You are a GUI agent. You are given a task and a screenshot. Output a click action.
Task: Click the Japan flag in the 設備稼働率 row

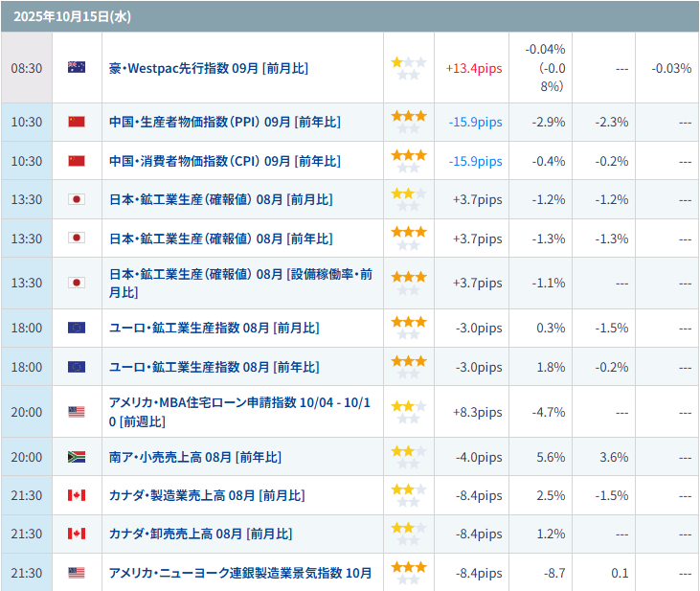(77, 283)
